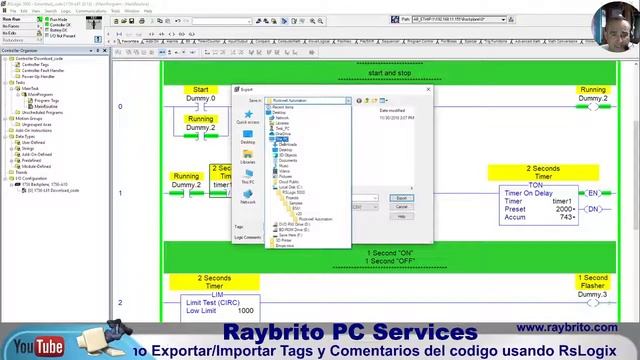Screen dimensions: 640x360
Task: Select Network in Export places bar
Action: click(248, 197)
